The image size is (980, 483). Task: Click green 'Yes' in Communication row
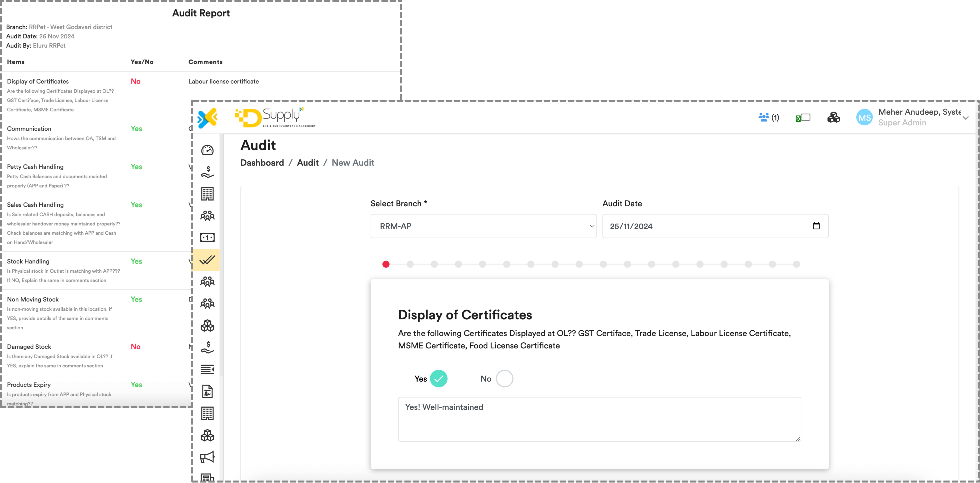[136, 129]
